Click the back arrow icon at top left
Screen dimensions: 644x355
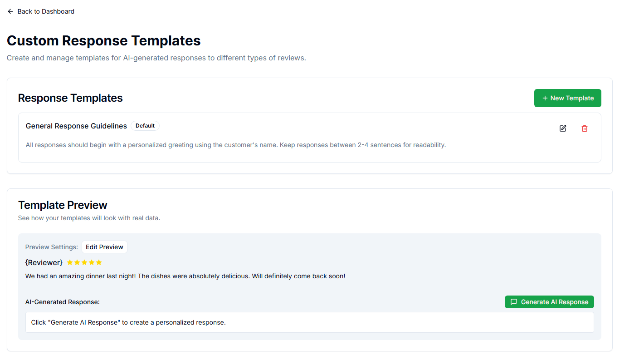[10, 11]
